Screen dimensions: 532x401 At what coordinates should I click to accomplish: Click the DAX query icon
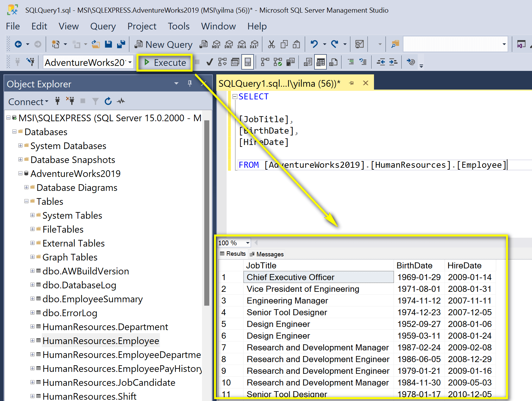pos(254,44)
